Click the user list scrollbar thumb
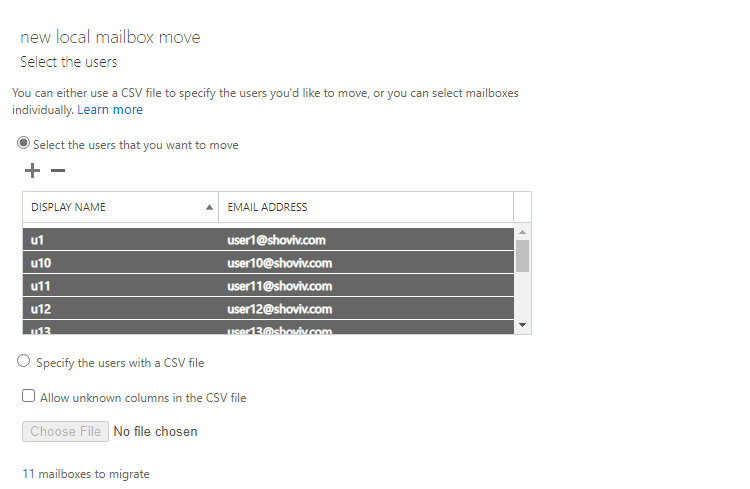The image size is (750, 489). (x=522, y=256)
